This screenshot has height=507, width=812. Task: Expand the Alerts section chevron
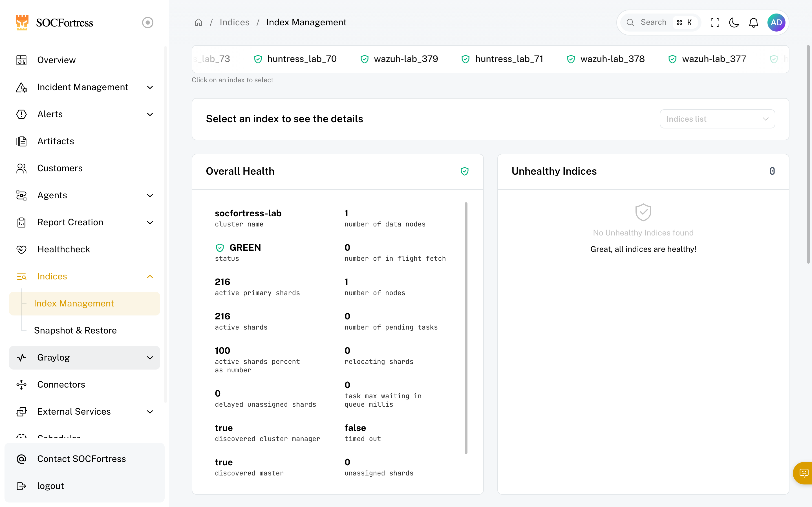pyautogui.click(x=150, y=114)
